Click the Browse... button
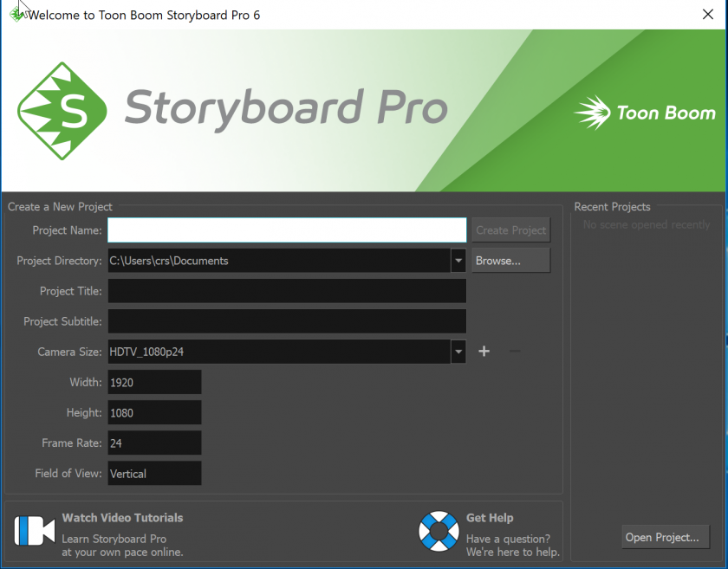Screen dimensions: 728x569 point(511,261)
